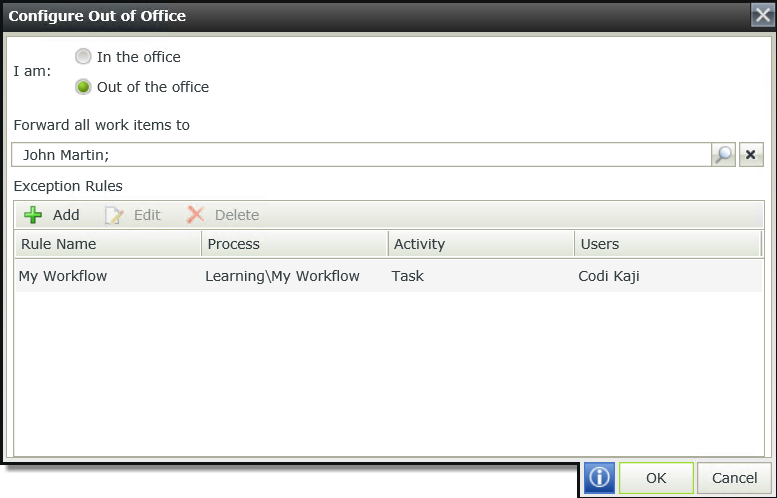Click the forward work items field

tap(360, 155)
